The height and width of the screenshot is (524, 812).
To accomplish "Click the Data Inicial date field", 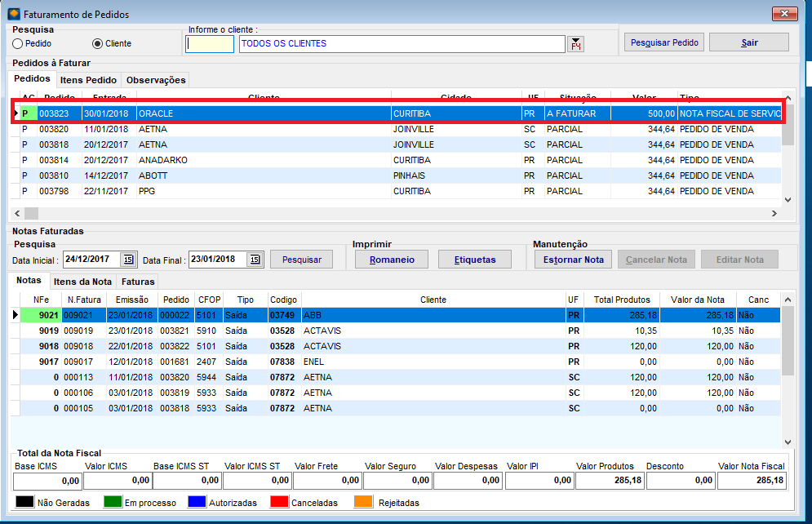I will pos(92,260).
